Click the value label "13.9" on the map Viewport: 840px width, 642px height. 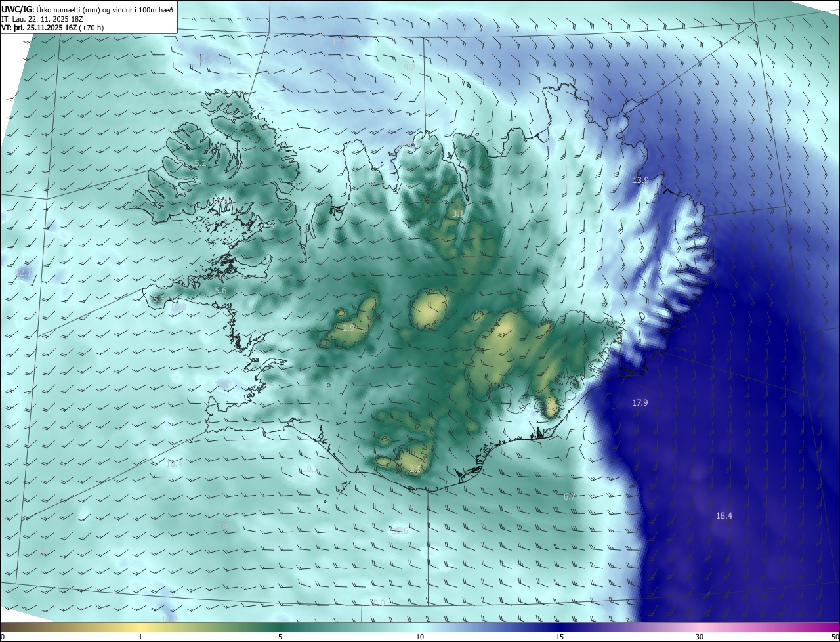[x=640, y=180]
